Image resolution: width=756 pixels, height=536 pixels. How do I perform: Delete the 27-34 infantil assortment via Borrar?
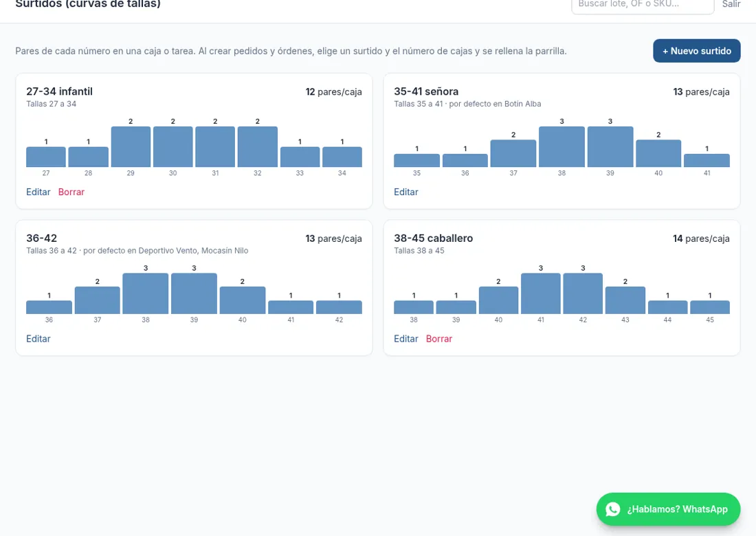click(x=71, y=192)
